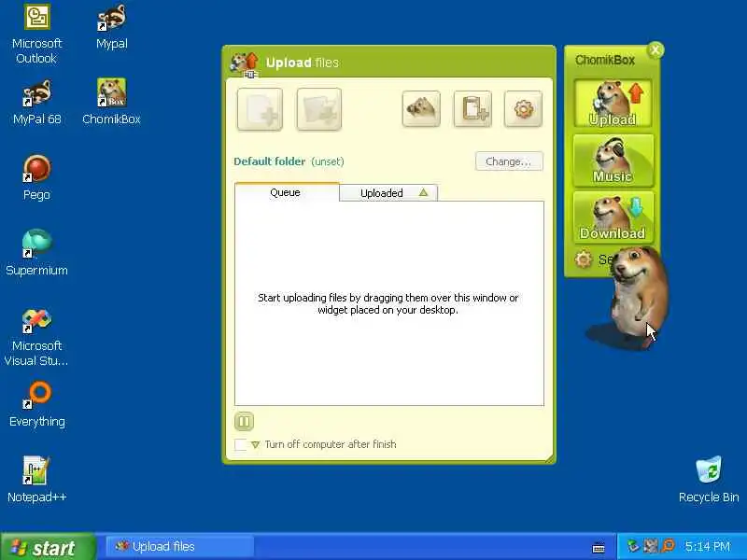Click the first system tray icon
The image size is (747, 560).
tap(633, 546)
